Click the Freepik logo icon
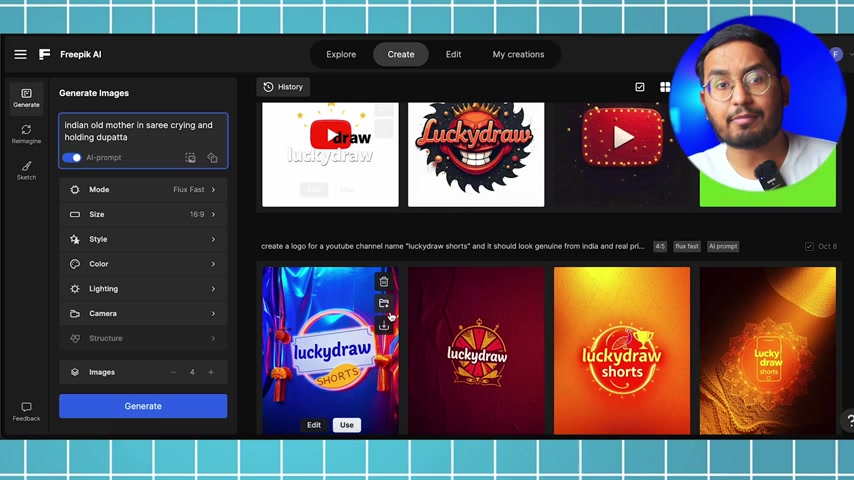This screenshot has height=480, width=854. pos(45,54)
